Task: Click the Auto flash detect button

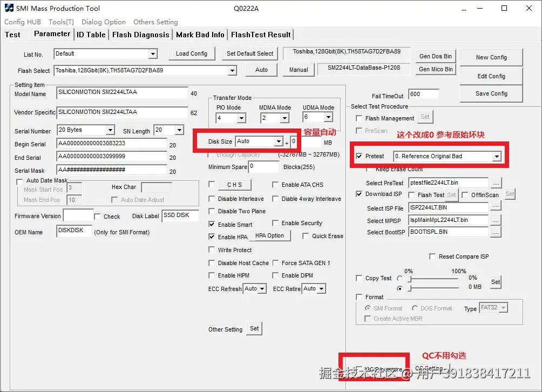Action: coord(261,70)
